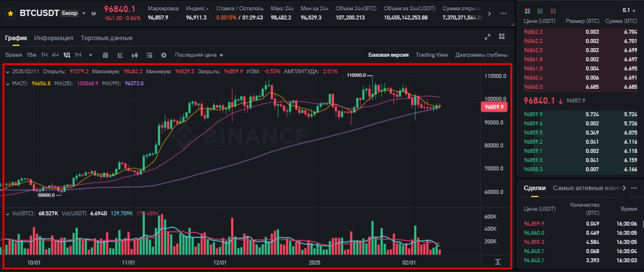The width and height of the screenshot is (644, 272).
Task: Select the 4Ч timeframe
Action: point(55,55)
